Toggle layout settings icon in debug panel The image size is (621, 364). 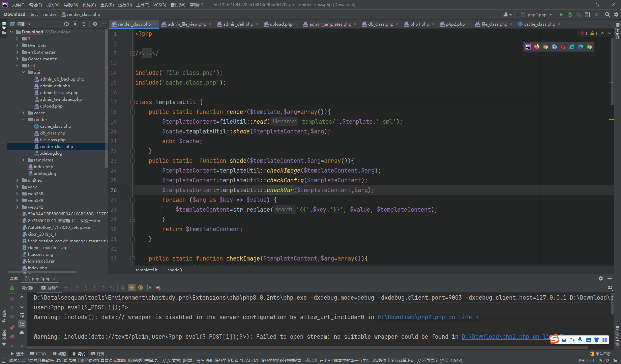pyautogui.click(x=610, y=287)
